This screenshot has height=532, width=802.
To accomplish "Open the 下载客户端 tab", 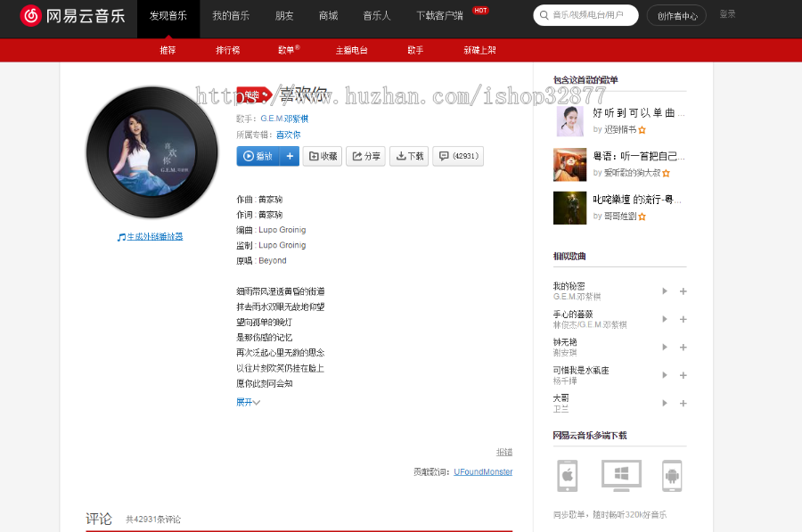I will coord(440,16).
